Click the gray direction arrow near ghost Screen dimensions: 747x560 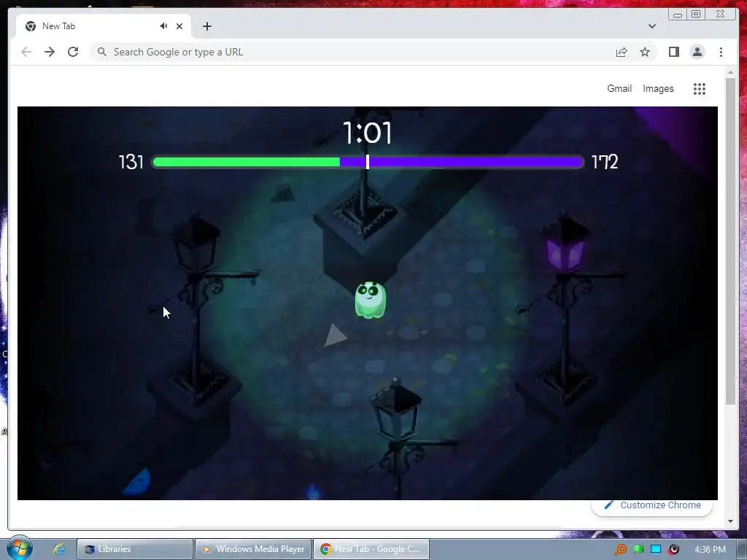[x=334, y=335]
